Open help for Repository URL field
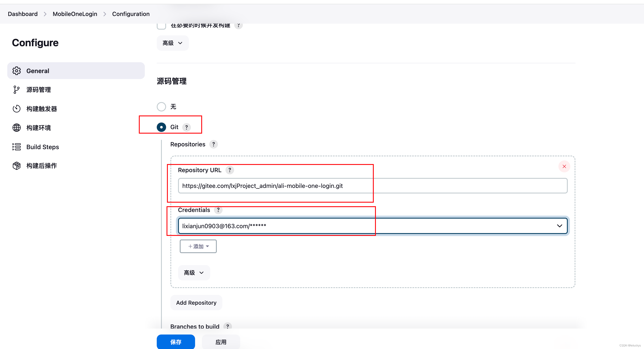 point(230,170)
